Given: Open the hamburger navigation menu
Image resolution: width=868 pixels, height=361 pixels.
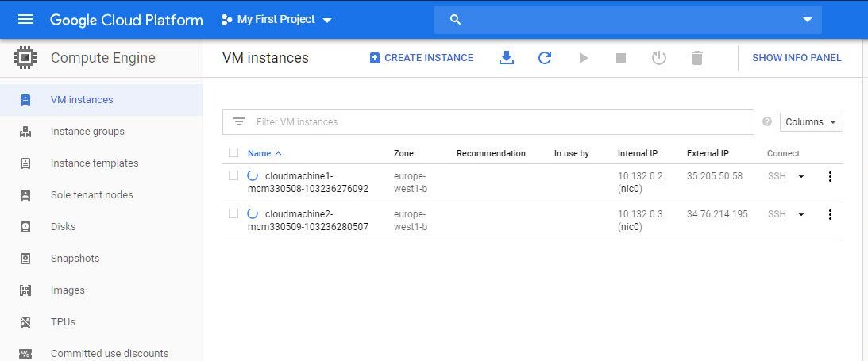Looking at the screenshot, I should 25,20.
